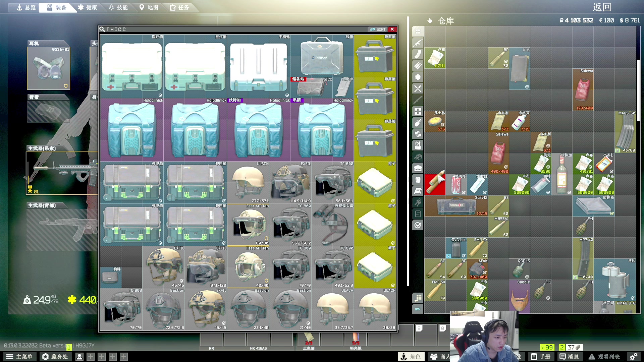Filter stash by book icon
644x362 pixels.
(418, 191)
